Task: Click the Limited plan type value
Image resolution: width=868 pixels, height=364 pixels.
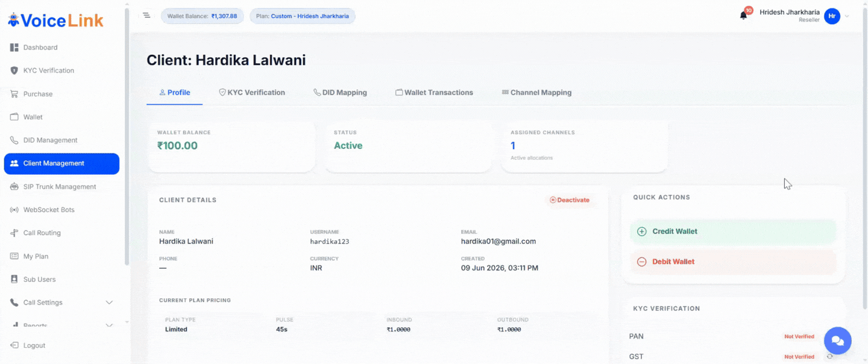Action: [176, 330]
